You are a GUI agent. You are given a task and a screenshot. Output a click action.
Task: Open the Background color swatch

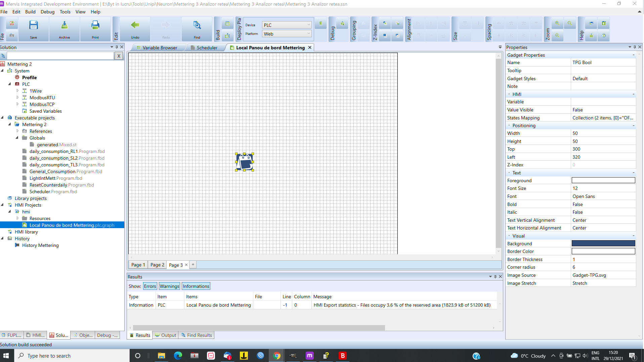pyautogui.click(x=603, y=243)
